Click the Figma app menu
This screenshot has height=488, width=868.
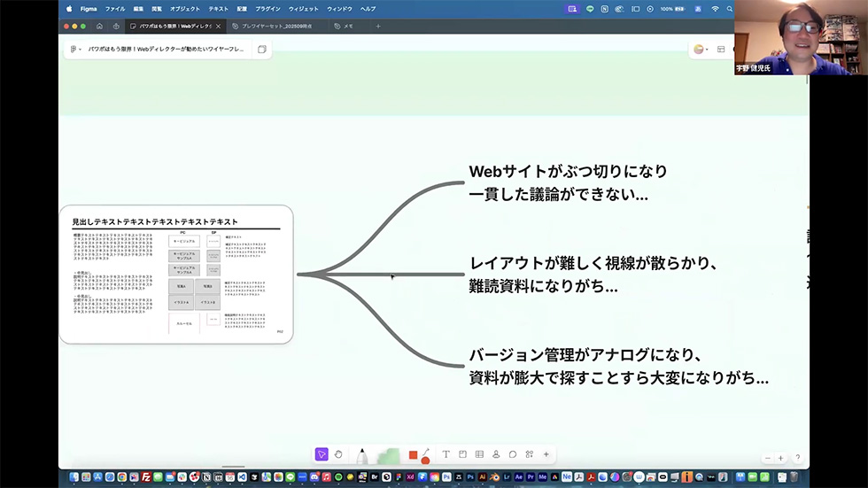(88, 9)
